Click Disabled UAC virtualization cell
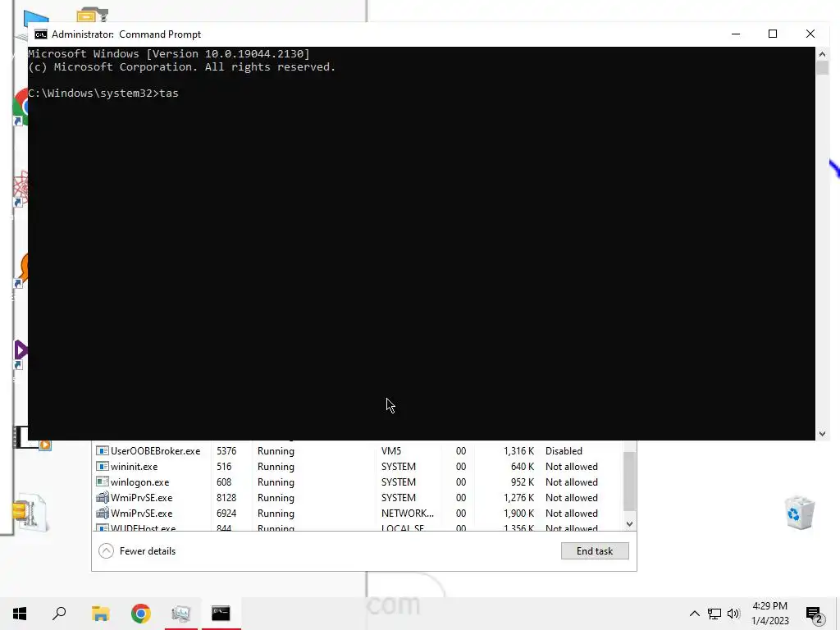The width and height of the screenshot is (840, 630). click(564, 451)
